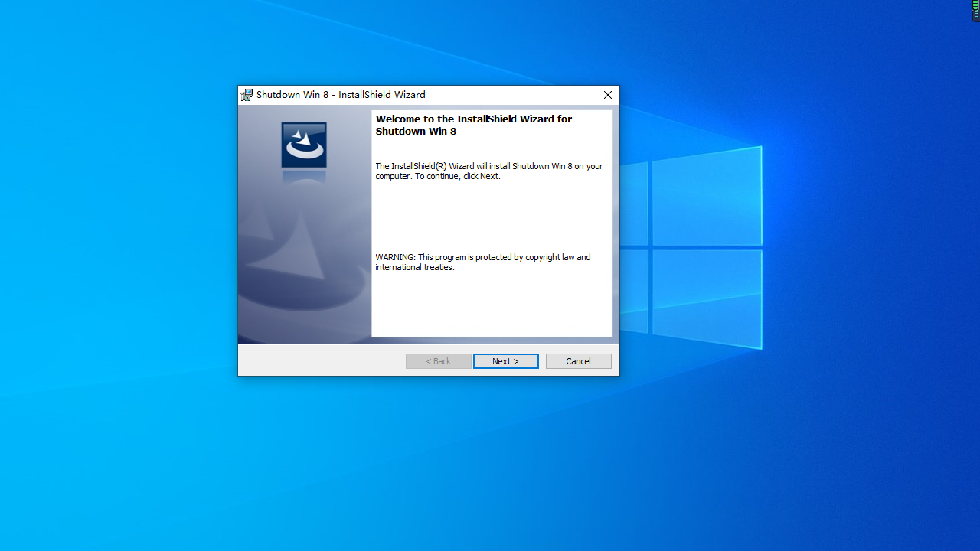980x551 pixels.
Task: Select the title bar text of the wizard
Action: (340, 94)
